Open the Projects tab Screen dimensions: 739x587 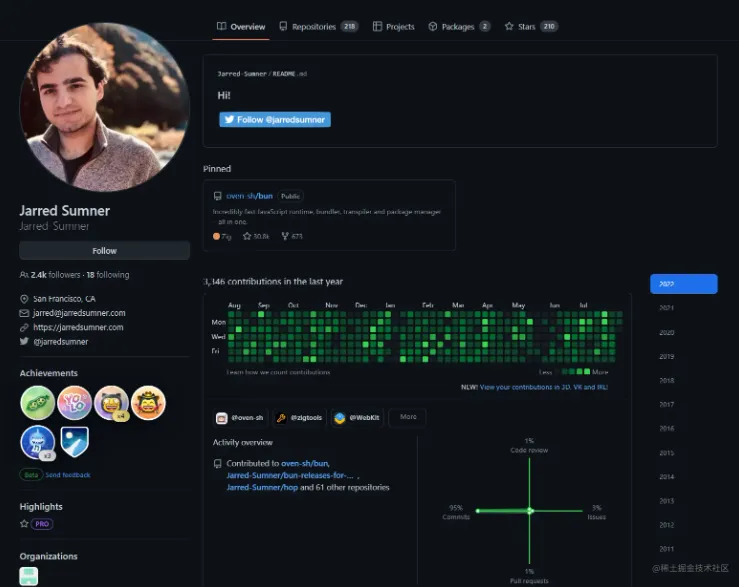pos(394,26)
